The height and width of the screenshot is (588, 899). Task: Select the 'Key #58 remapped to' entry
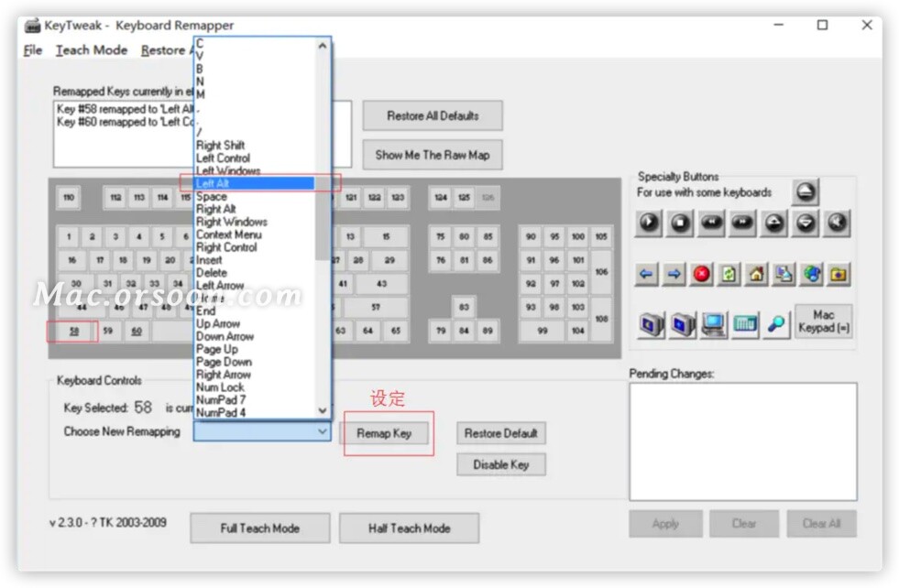coord(125,109)
